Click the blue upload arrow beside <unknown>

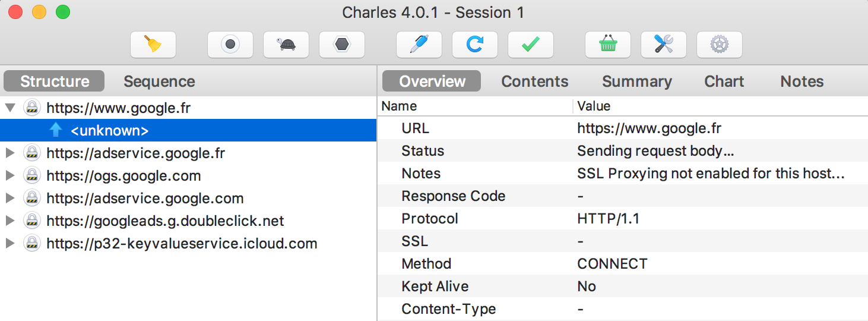(x=56, y=131)
